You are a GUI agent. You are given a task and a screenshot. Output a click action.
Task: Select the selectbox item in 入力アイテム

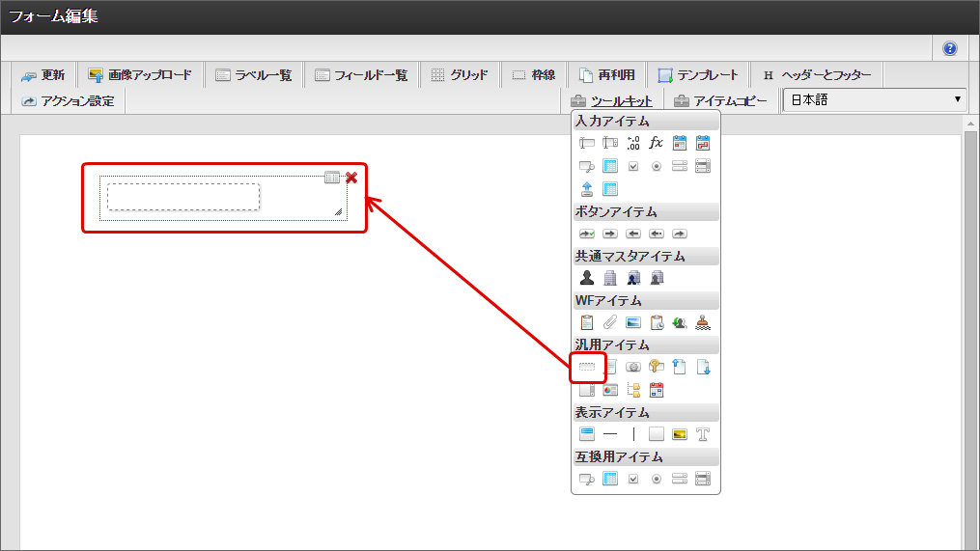pos(680,166)
